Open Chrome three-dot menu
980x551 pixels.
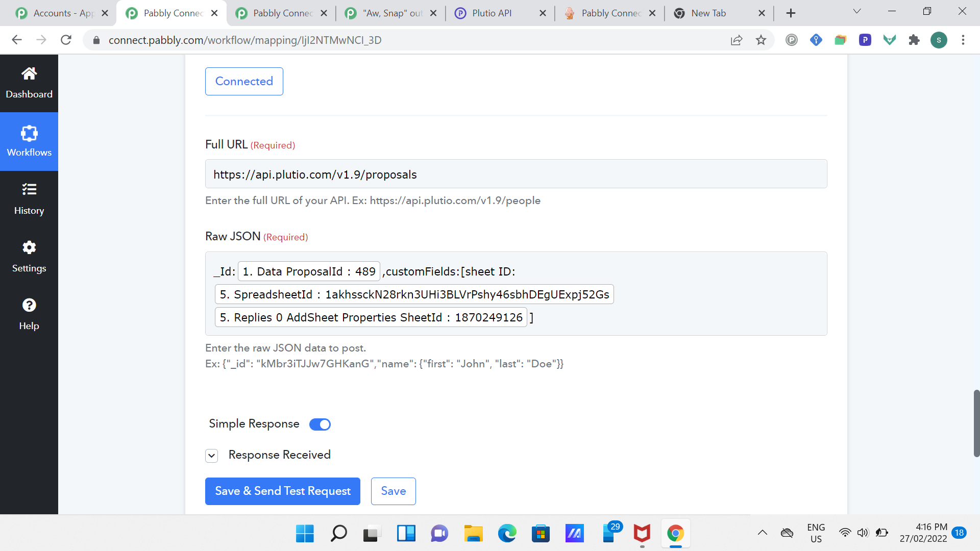coord(963,40)
